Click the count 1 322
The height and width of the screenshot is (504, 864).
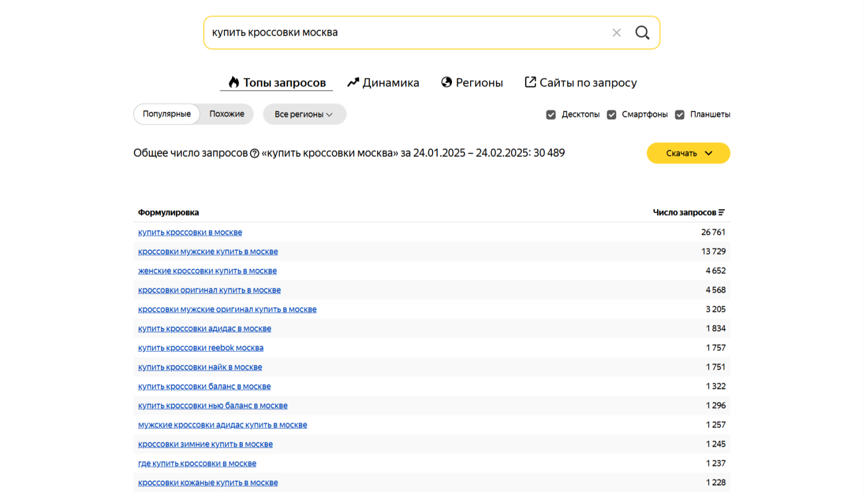click(x=716, y=387)
